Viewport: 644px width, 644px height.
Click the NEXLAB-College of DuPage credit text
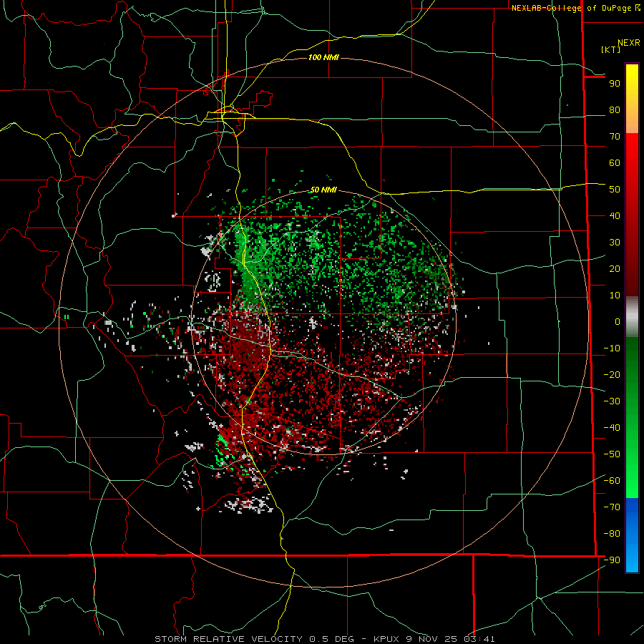click(572, 8)
